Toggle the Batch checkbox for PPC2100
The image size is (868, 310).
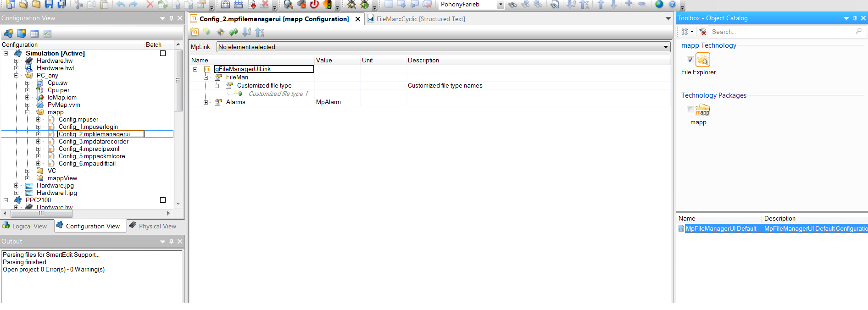coord(163,200)
